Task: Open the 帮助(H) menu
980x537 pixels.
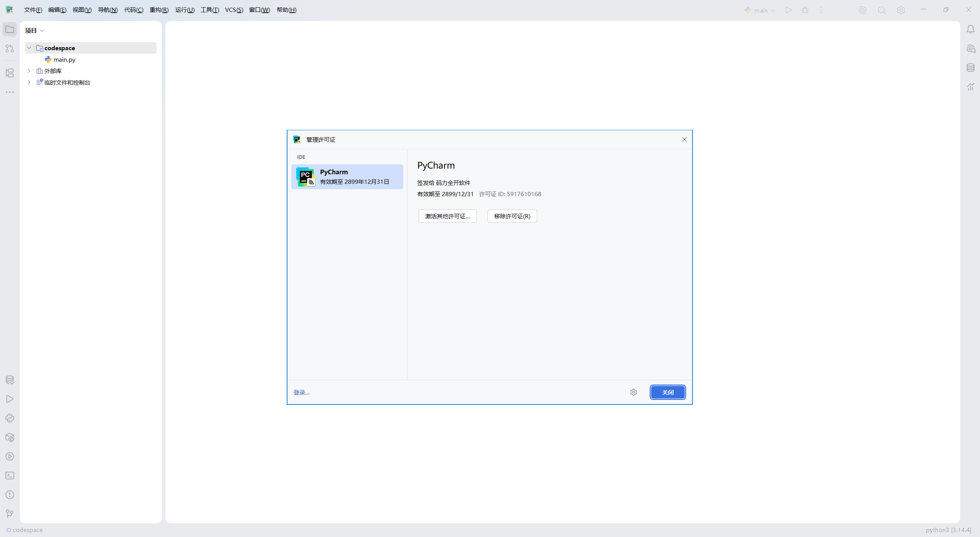Action: [286, 10]
